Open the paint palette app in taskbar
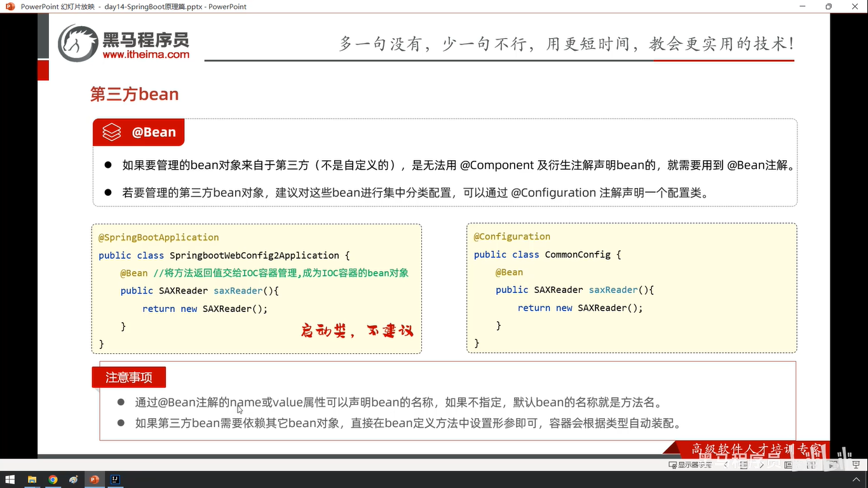The image size is (868, 488). [74, 480]
